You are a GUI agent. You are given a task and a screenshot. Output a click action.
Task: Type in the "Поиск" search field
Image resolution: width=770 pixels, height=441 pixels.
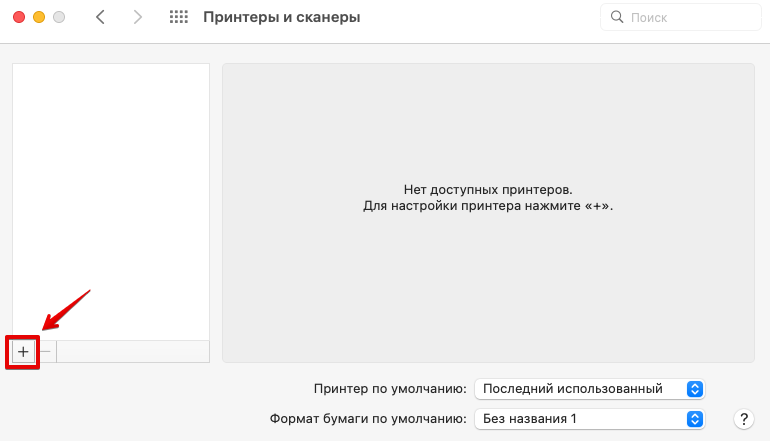click(690, 18)
